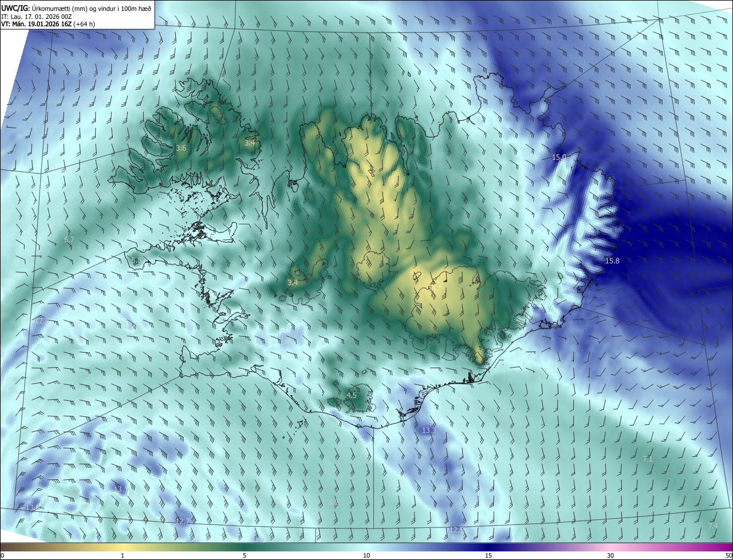The width and height of the screenshot is (733, 560).
Task: Click the 7.4 value label on the map
Action: (713, 526)
